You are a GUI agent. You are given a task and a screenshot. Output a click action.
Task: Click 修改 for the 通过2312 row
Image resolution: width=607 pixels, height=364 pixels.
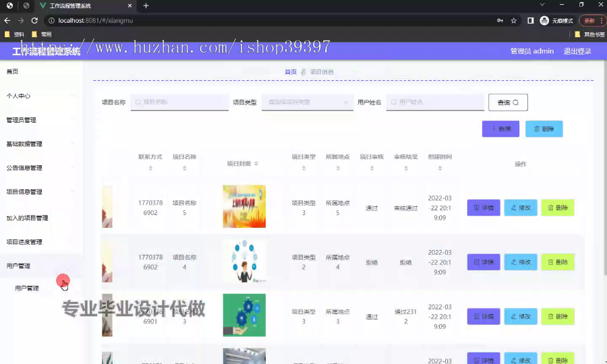coord(521,316)
